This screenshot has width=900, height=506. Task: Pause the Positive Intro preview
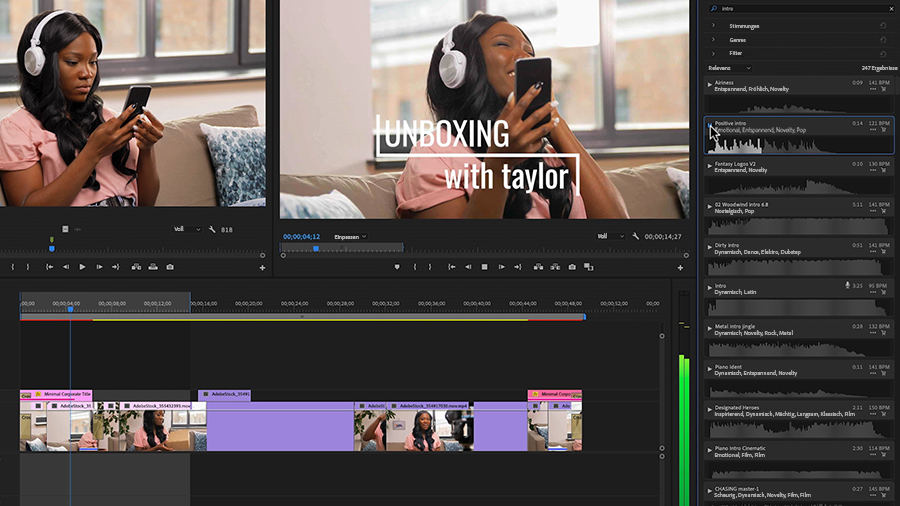709,125
